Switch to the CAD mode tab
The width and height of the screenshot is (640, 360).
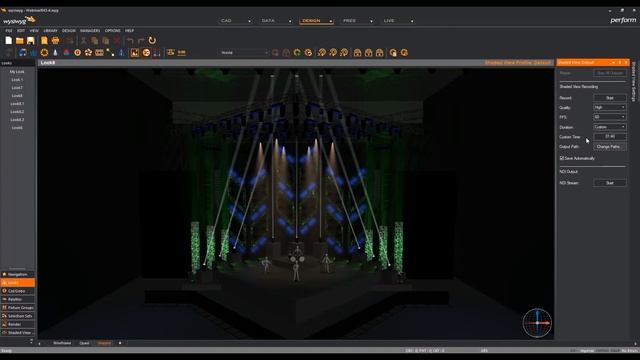[x=226, y=20]
